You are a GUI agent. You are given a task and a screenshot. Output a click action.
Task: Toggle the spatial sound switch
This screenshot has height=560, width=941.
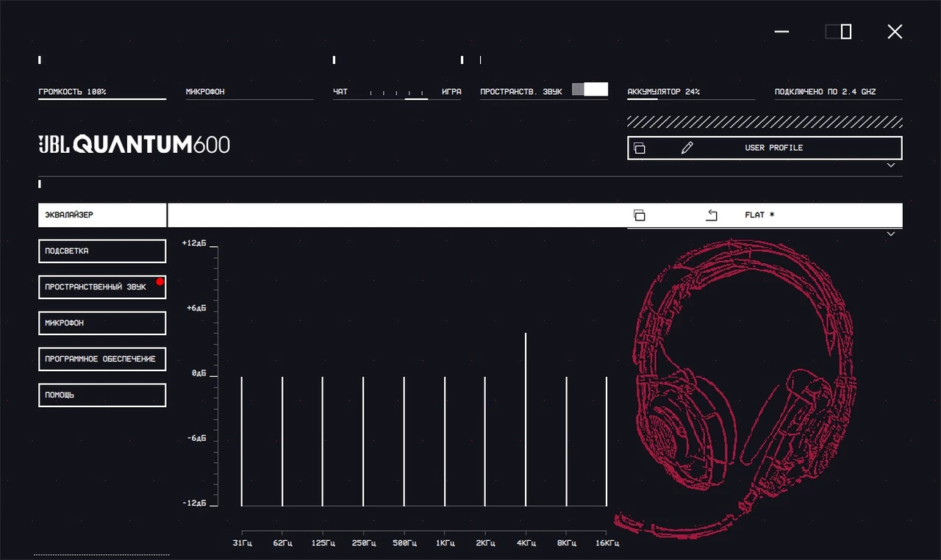(x=590, y=90)
